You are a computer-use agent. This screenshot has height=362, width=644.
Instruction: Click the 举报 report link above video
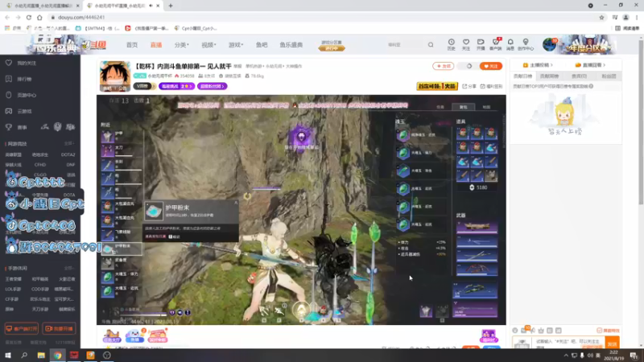coord(237,66)
